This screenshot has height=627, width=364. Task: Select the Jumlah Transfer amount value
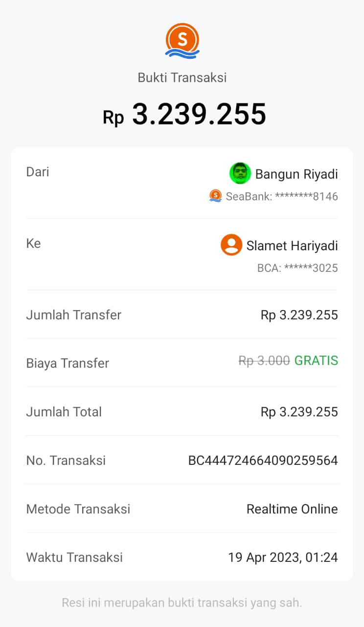299,314
